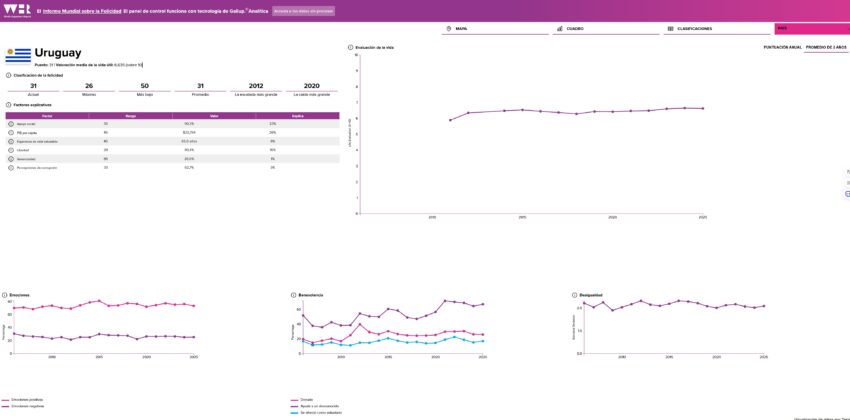Viewport: 850px width, 420px height.
Task: Click the PIB per cápita factor icon
Action: [x=11, y=132]
